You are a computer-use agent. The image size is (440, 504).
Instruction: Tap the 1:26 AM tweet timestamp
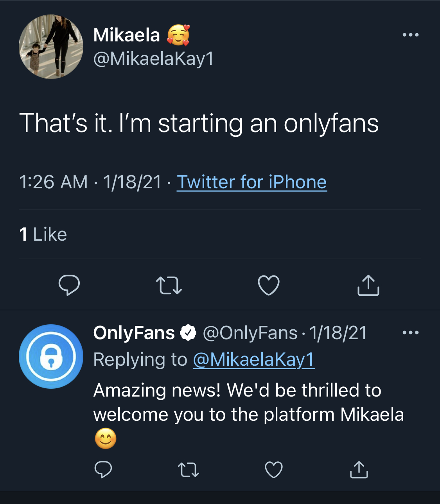[x=53, y=182]
